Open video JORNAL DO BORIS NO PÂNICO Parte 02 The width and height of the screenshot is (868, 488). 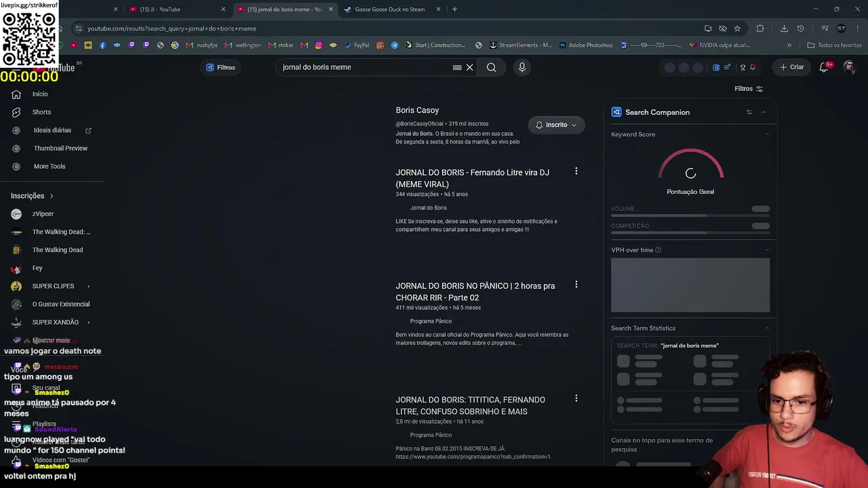click(475, 291)
